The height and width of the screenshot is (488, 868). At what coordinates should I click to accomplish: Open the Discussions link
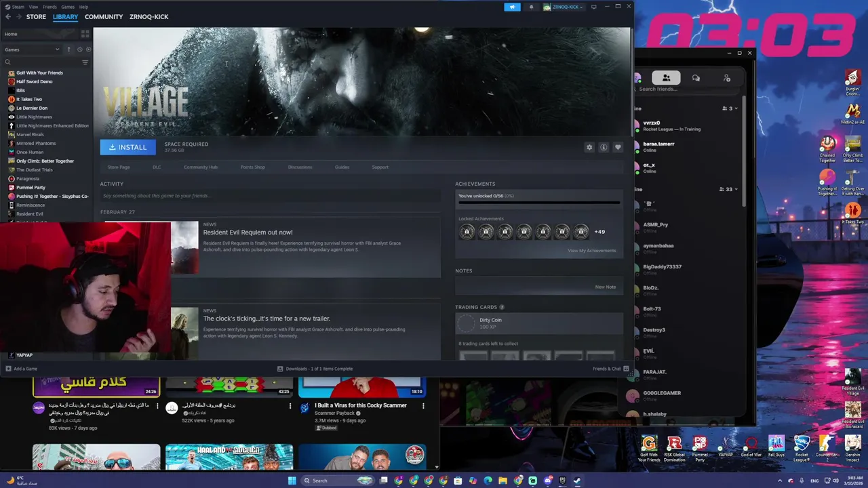click(x=300, y=167)
